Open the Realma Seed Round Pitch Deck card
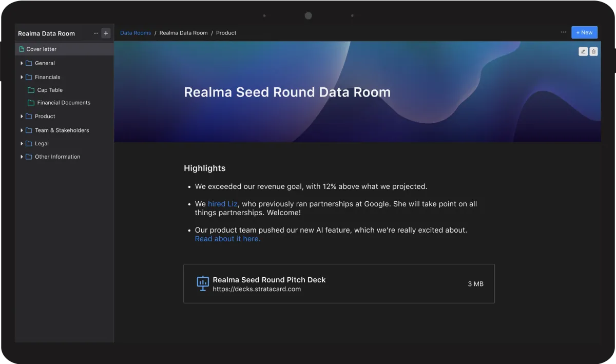 pos(339,283)
